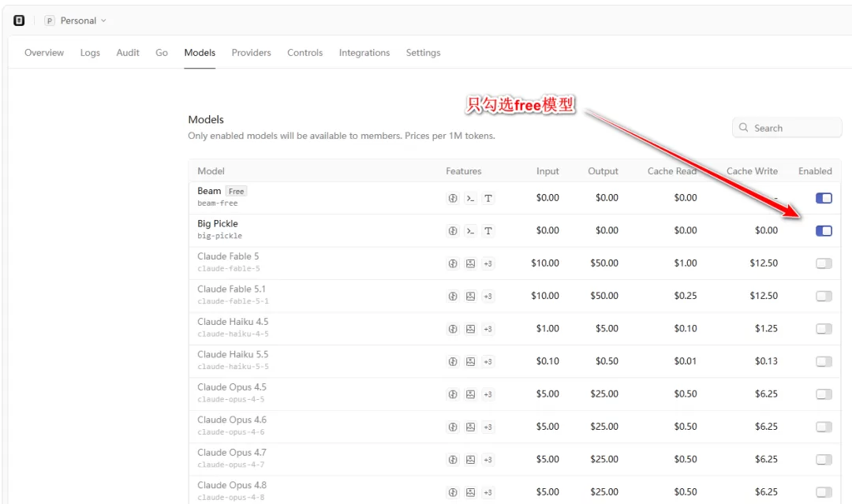The width and height of the screenshot is (852, 504).
Task: Click the Search models input field
Action: click(x=787, y=129)
